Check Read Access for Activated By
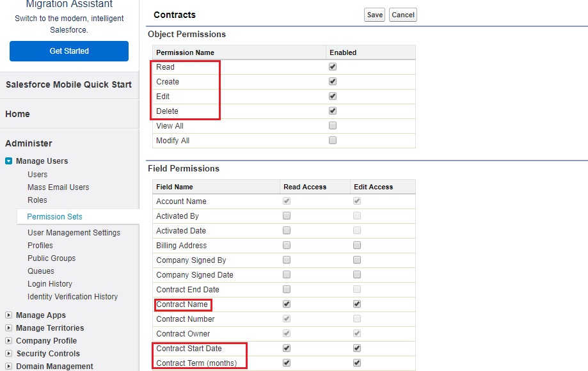The height and width of the screenshot is (371, 588). (287, 216)
